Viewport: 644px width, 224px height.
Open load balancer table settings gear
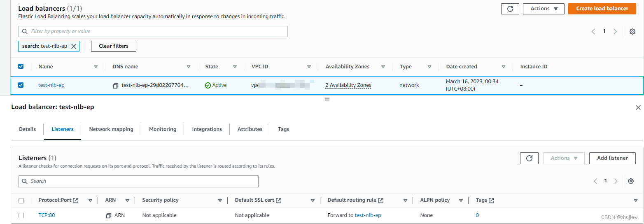point(632,31)
